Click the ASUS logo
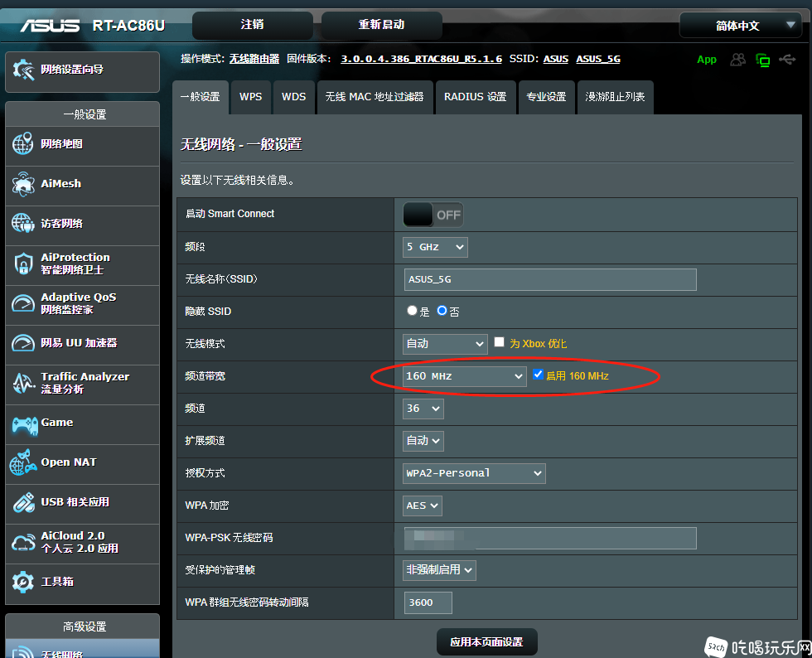 (51, 26)
